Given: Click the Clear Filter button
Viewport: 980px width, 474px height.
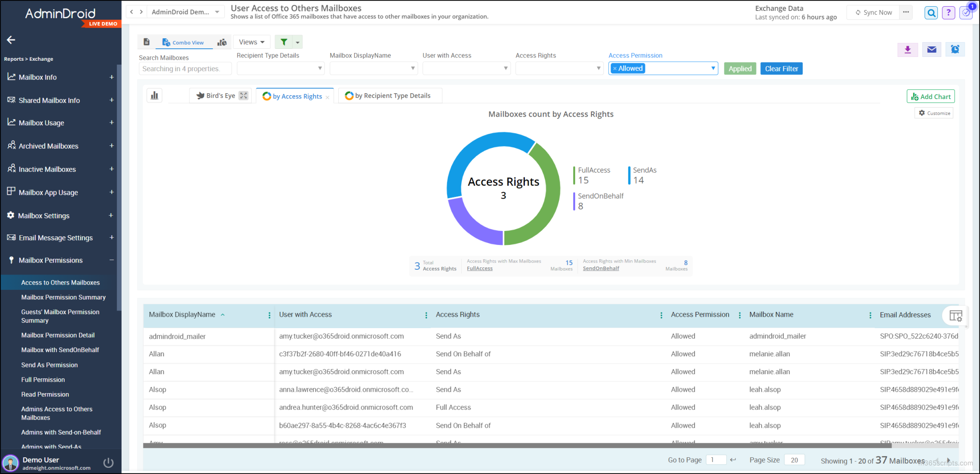Looking at the screenshot, I should pyautogui.click(x=781, y=68).
